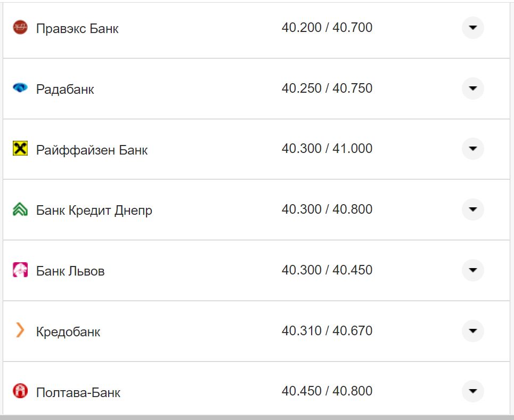Click the Радабанк blue logo icon
514x420 pixels.
(20, 88)
